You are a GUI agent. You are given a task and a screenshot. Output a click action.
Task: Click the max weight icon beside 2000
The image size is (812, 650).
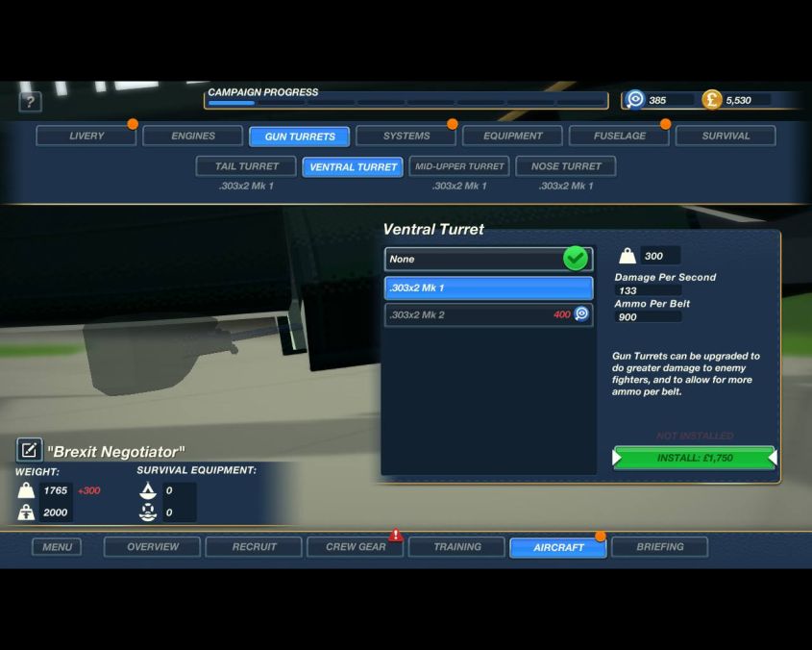(26, 512)
